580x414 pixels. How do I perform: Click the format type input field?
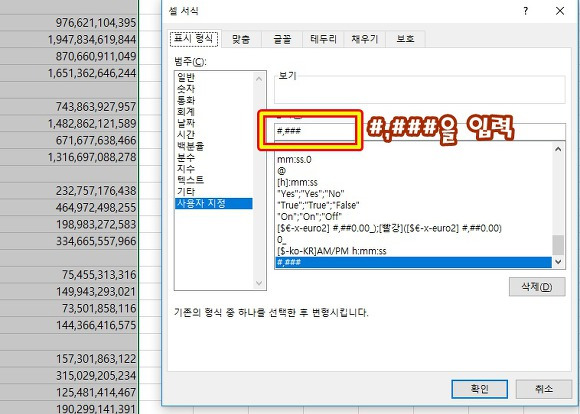(420, 131)
